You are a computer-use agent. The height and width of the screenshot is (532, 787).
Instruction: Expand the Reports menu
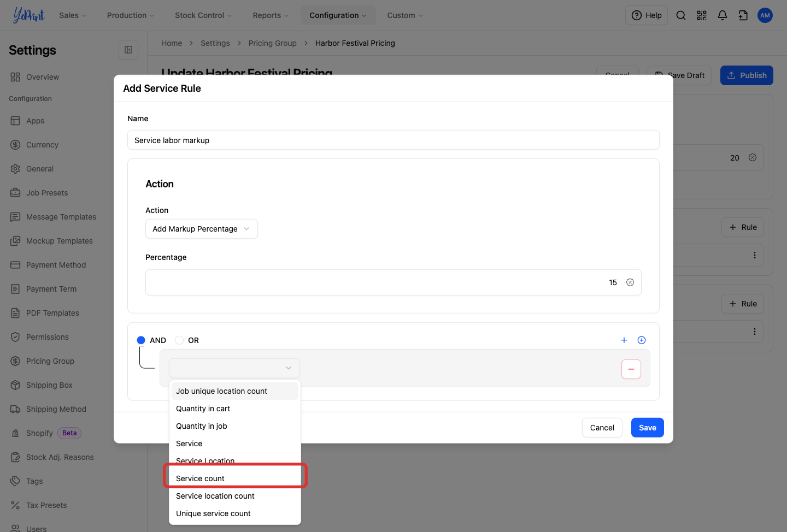click(271, 15)
